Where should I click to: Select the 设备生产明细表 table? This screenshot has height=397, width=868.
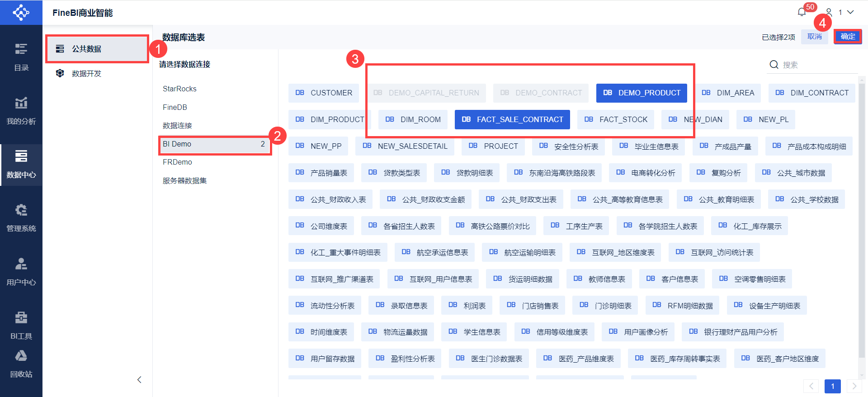767,306
